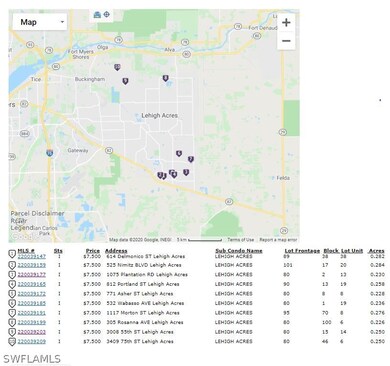Zoom out on the map
Viewport: 390px width, 366px height.
tap(286, 41)
